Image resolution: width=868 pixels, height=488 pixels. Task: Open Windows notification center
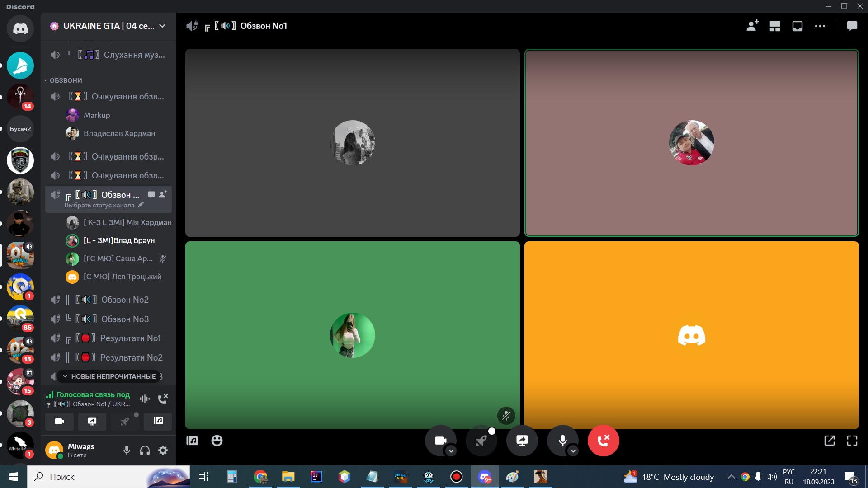coord(851,477)
